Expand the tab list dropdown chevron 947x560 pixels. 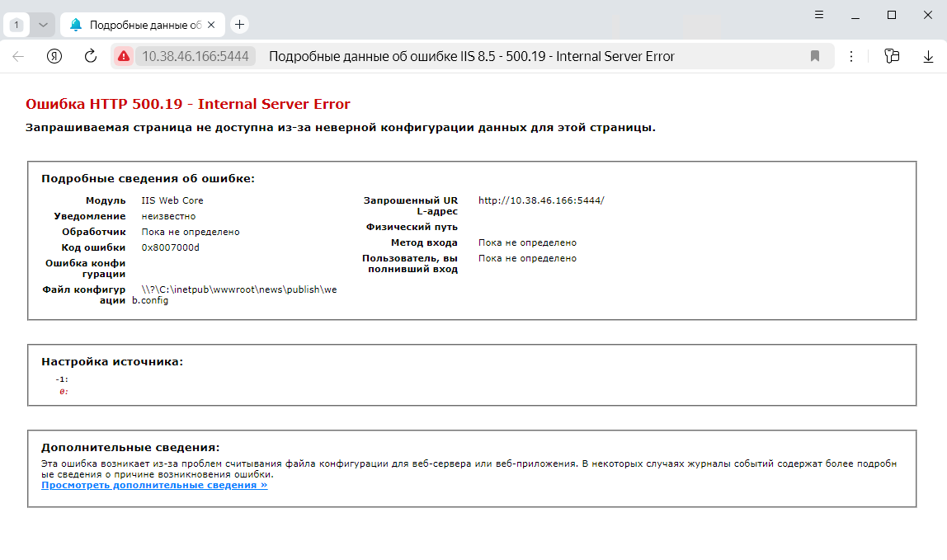pyautogui.click(x=43, y=25)
